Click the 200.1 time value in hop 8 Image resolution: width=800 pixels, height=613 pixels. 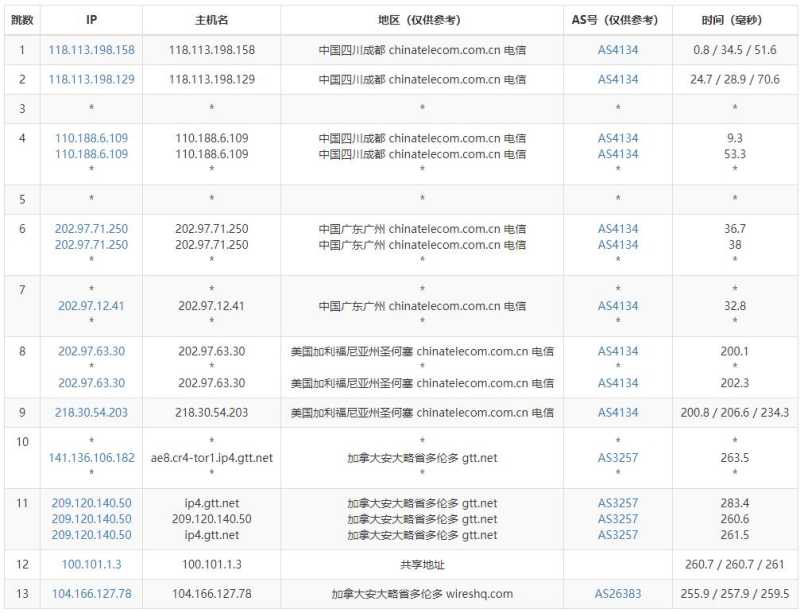(x=735, y=351)
